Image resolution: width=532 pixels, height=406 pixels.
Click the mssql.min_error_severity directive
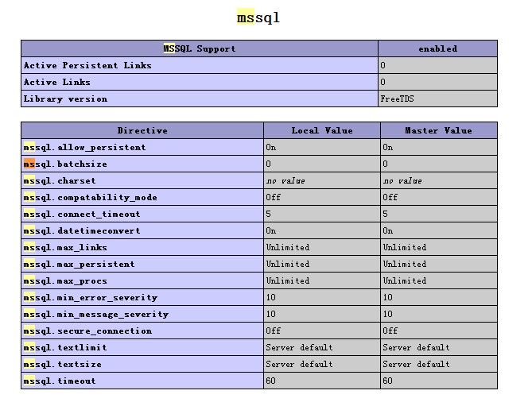click(91, 298)
